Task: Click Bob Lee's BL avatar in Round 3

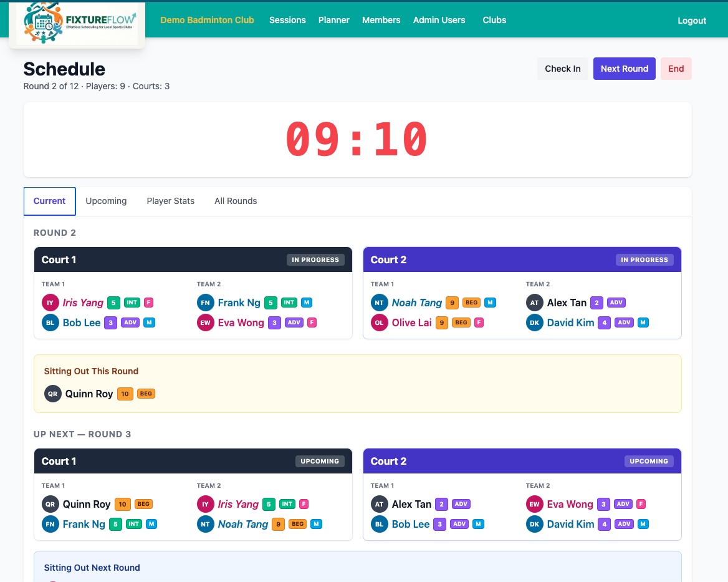Action: pyautogui.click(x=380, y=524)
